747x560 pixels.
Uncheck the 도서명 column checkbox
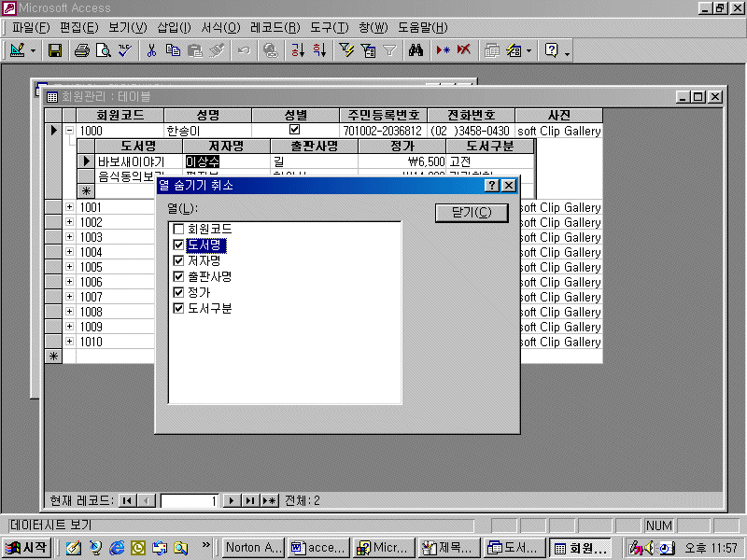[x=178, y=245]
